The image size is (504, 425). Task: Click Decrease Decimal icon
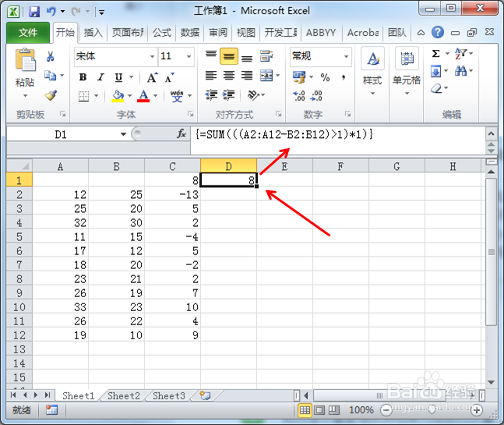(316, 96)
